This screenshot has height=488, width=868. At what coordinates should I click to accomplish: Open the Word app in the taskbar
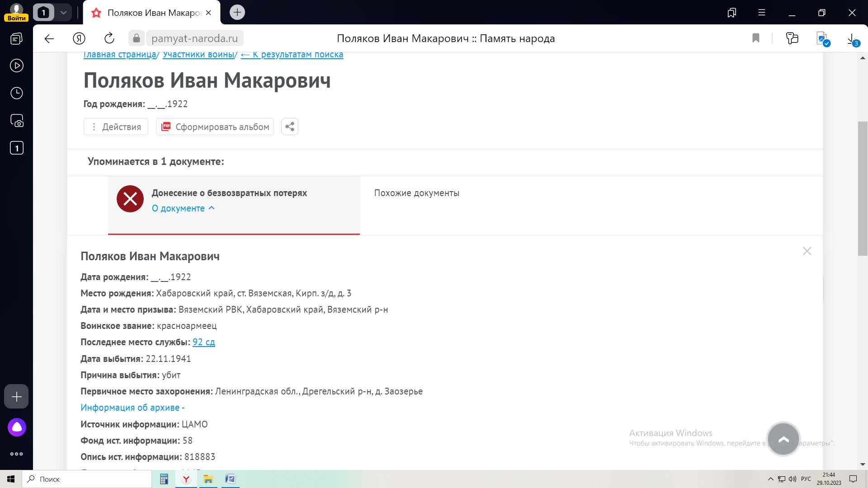click(x=230, y=479)
